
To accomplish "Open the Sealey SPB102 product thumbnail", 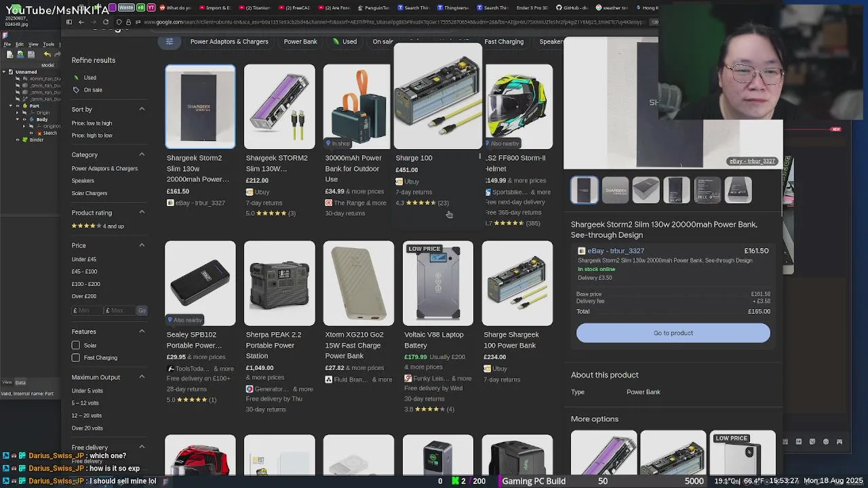I will [x=200, y=283].
